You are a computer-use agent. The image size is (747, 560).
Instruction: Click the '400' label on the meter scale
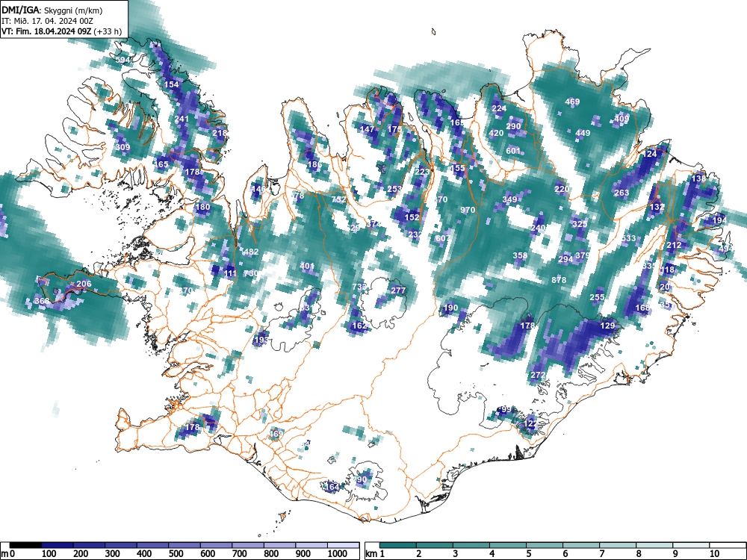(144, 554)
